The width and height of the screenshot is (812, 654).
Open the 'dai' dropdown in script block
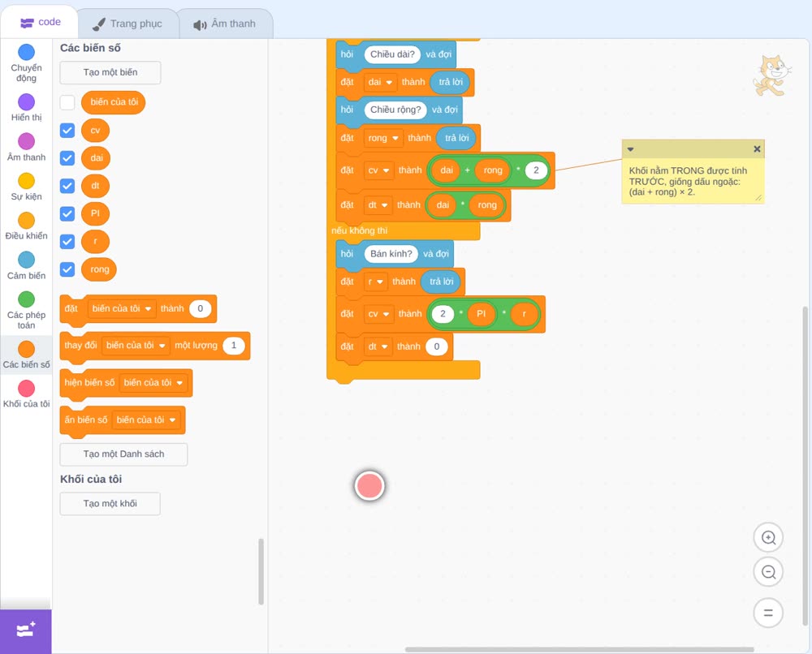pos(380,82)
